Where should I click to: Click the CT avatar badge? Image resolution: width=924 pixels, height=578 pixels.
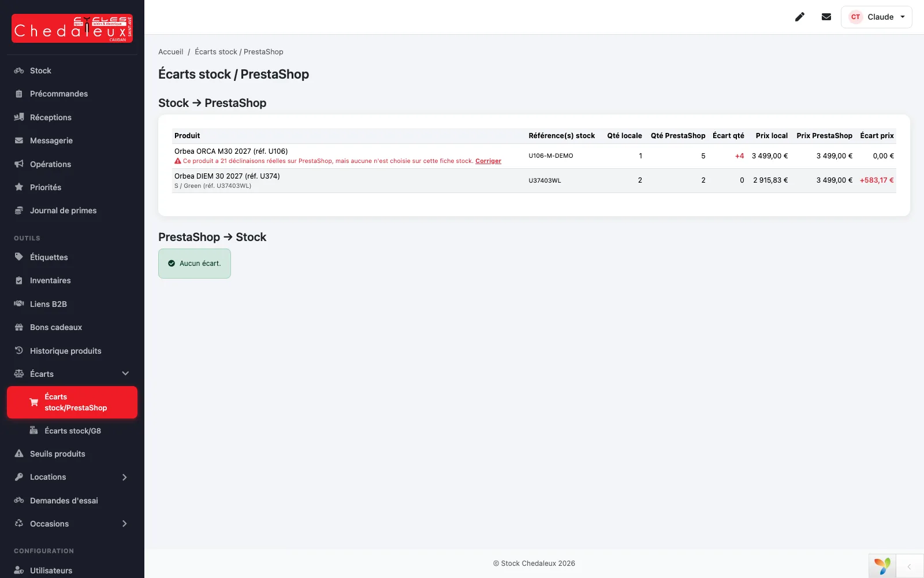click(855, 17)
